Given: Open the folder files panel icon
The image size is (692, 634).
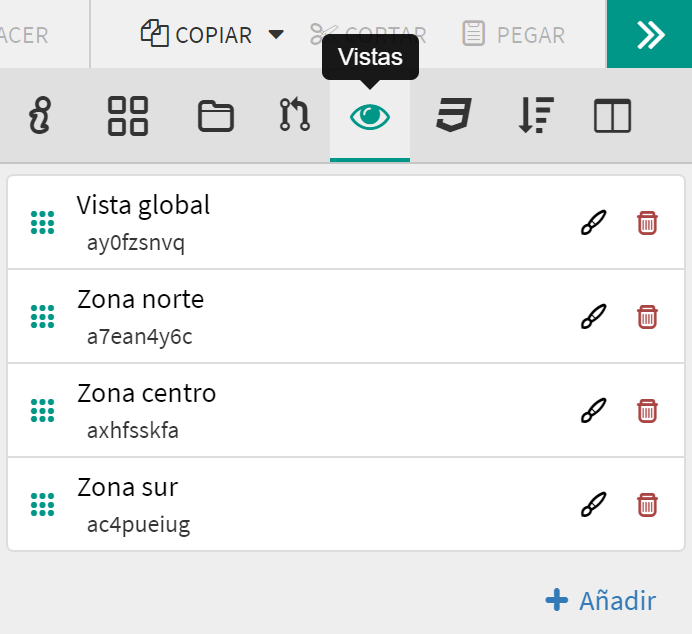Looking at the screenshot, I should click(x=215, y=116).
